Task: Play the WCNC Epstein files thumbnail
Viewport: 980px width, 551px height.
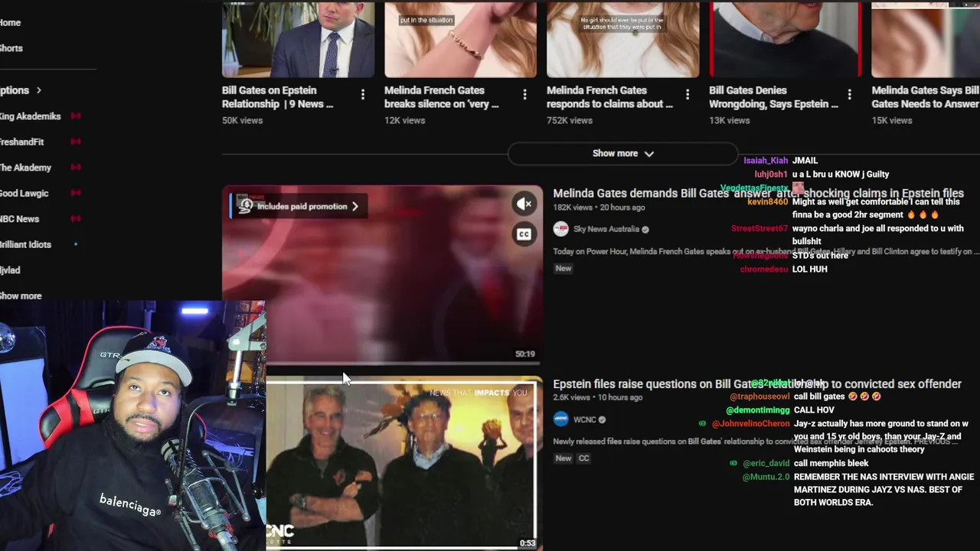Action: point(403,464)
